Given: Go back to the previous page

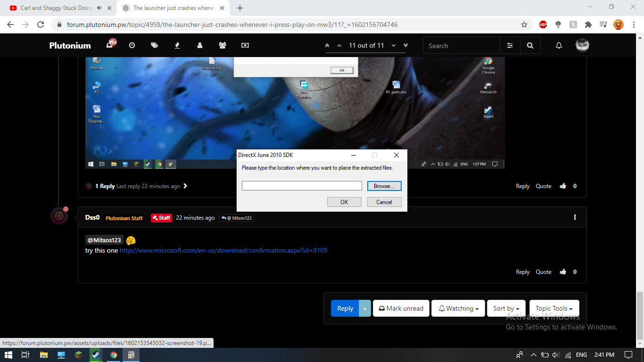Looking at the screenshot, I should [10, 25].
